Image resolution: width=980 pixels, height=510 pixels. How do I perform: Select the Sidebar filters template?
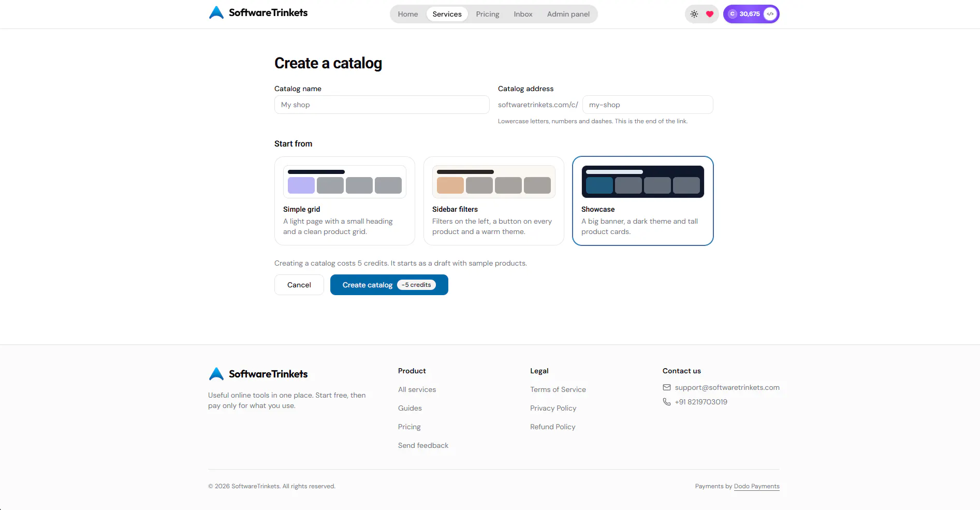tap(494, 201)
